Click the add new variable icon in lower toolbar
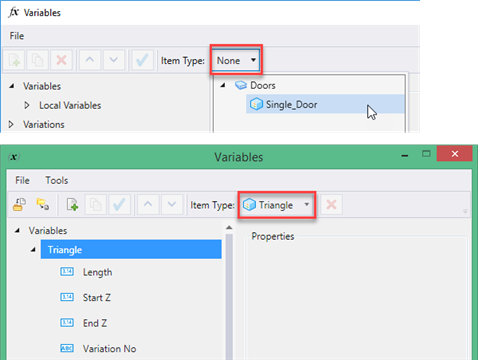 pos(72,204)
